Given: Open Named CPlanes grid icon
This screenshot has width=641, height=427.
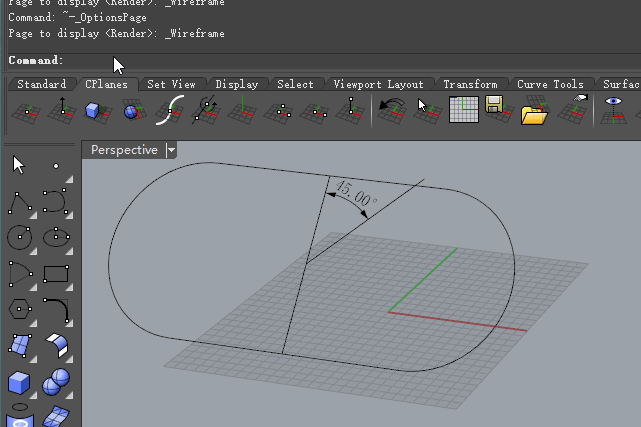Looking at the screenshot, I should (x=464, y=110).
